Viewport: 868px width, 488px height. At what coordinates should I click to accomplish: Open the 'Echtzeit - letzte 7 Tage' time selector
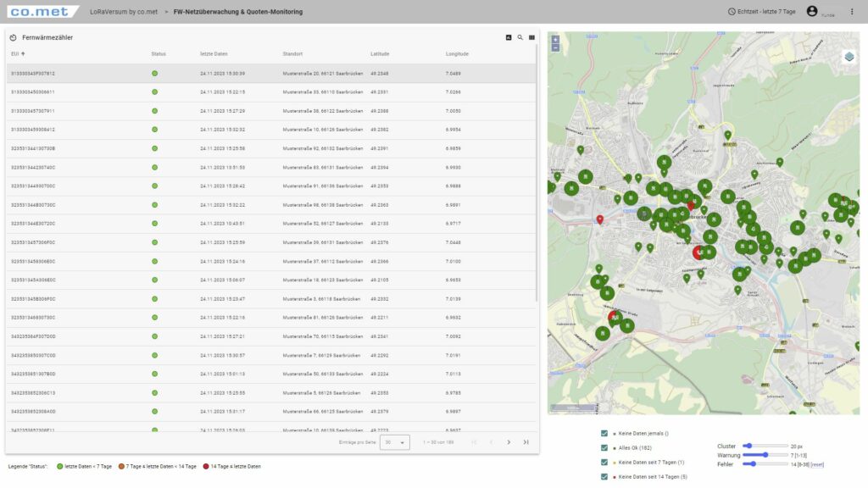(762, 12)
